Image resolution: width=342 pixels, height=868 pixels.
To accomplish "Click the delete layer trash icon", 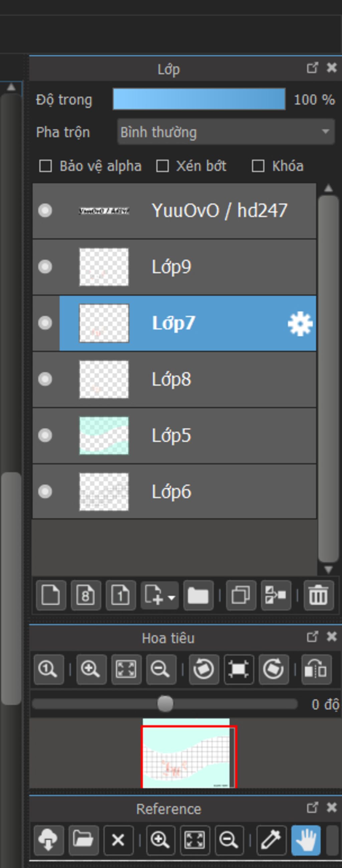I will 318,595.
